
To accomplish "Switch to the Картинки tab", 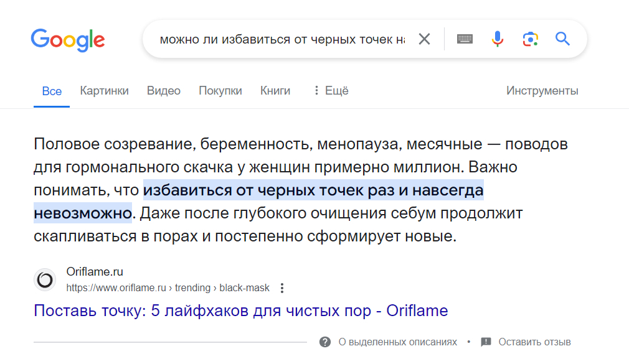I will click(x=104, y=91).
